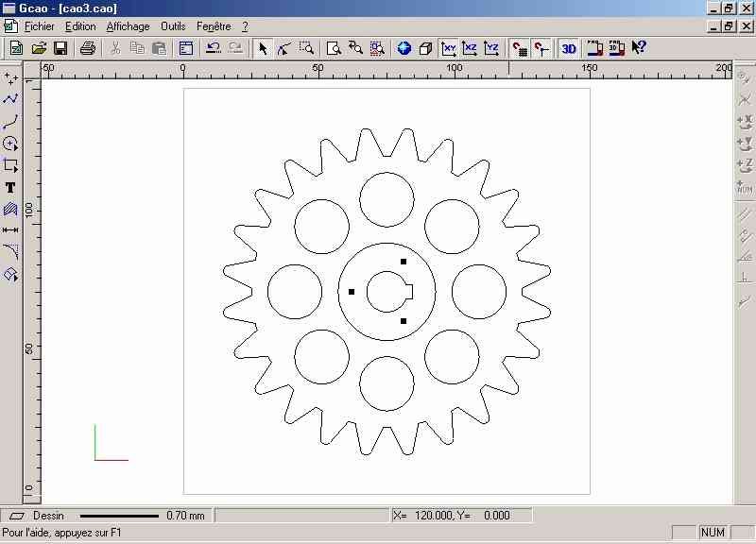This screenshot has width=756, height=544.
Task: Click the blue globe view icon
Action: tap(404, 48)
